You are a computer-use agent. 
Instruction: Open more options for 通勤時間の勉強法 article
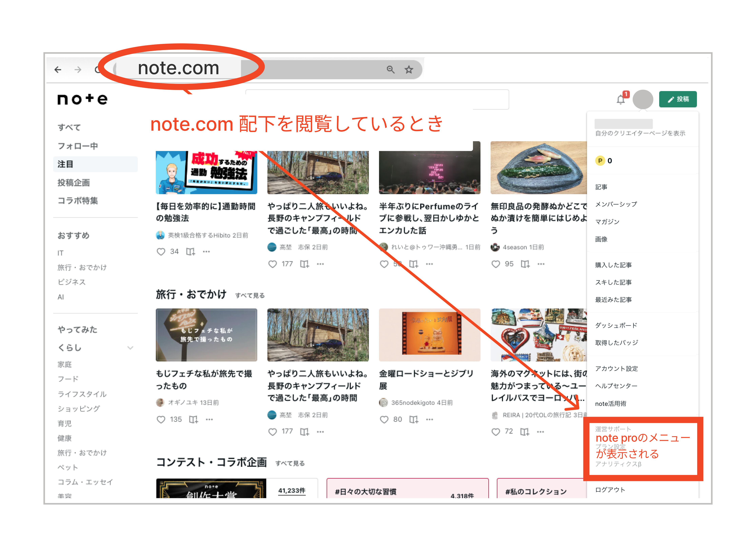[x=206, y=252]
